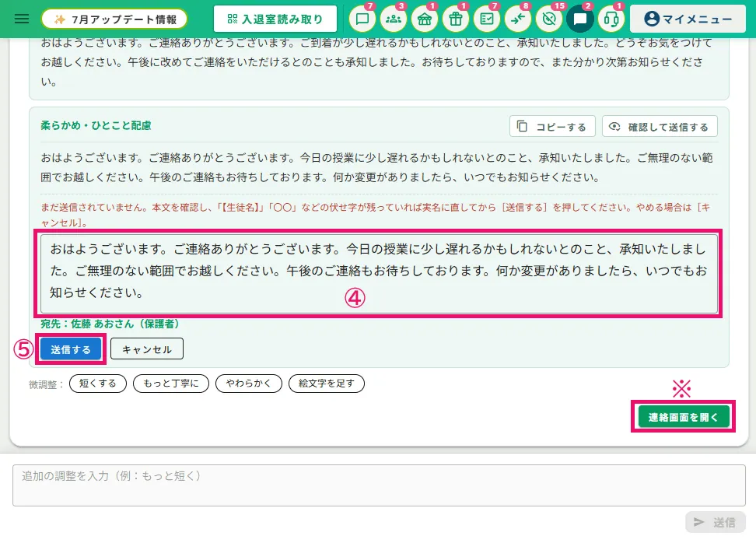Open the gift box icon

pyautogui.click(x=456, y=19)
